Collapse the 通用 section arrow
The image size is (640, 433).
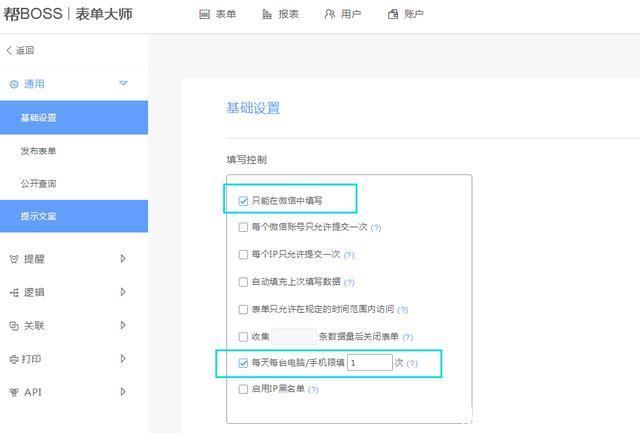pyautogui.click(x=123, y=83)
